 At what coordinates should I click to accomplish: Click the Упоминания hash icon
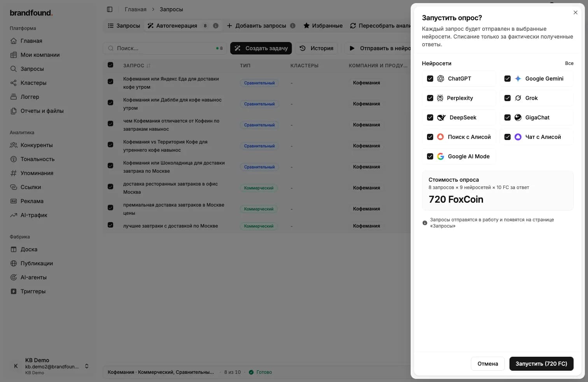click(14, 173)
